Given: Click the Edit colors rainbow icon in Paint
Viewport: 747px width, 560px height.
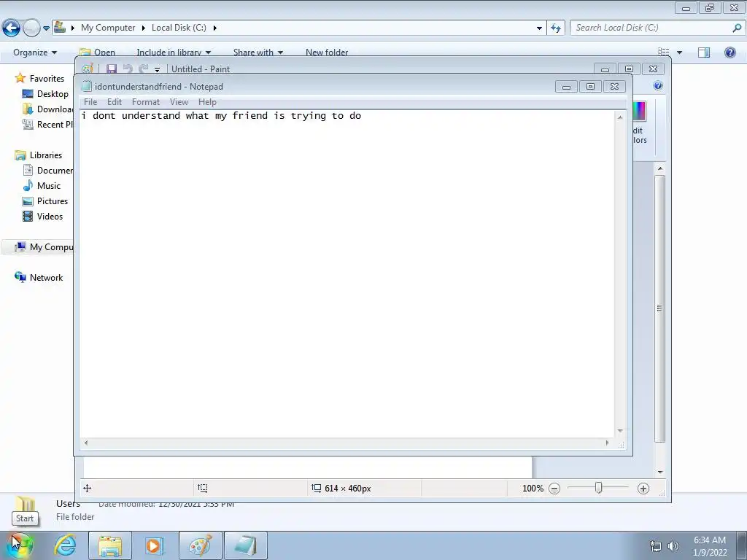Looking at the screenshot, I should (x=639, y=112).
